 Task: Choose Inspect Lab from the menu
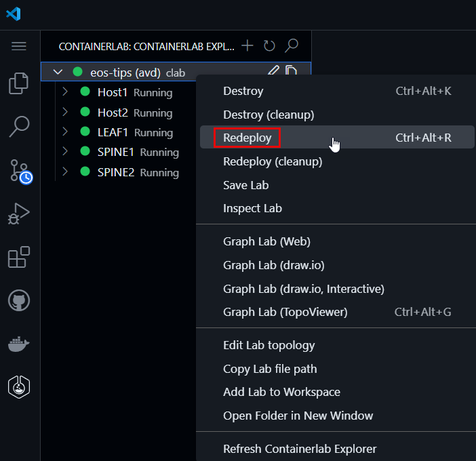click(x=337, y=209)
